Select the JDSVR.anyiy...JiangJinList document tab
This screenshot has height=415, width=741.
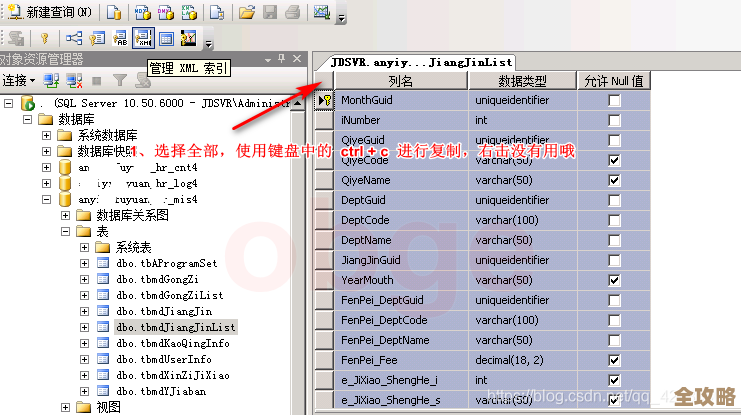coord(421,62)
